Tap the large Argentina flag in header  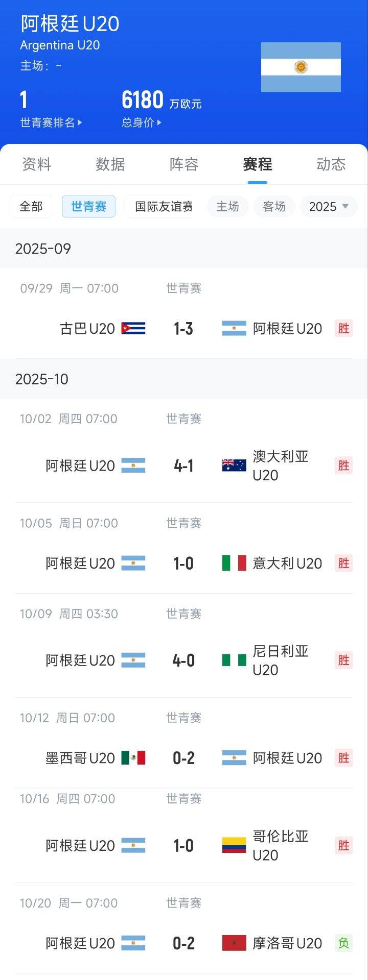pos(301,67)
